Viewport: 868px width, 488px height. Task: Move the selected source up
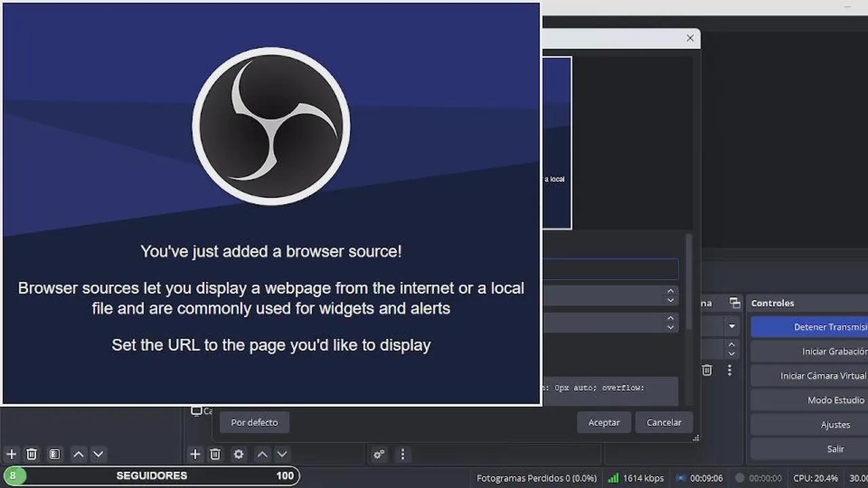[x=262, y=454]
